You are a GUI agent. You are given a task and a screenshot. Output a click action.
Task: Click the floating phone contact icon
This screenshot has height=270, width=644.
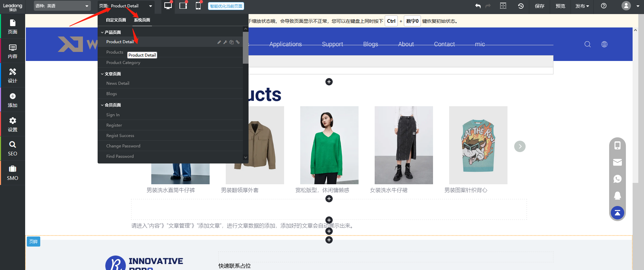[618, 146]
